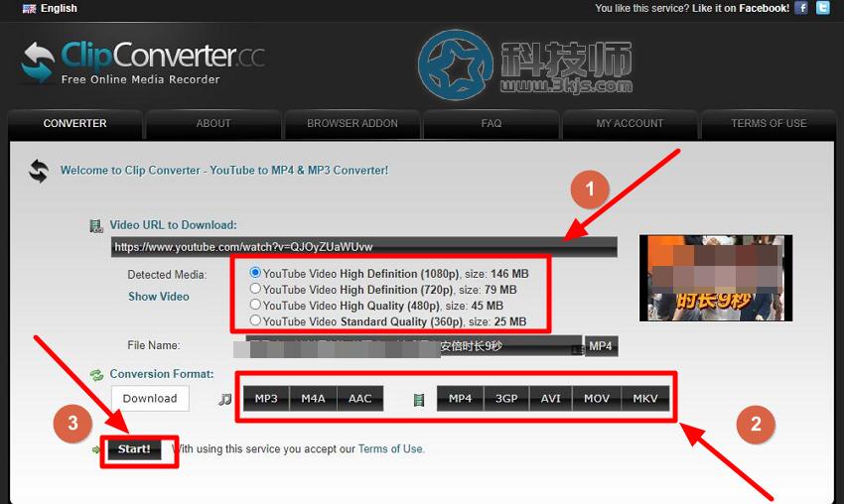
Task: Choose M4A conversion format
Action: pos(313,399)
